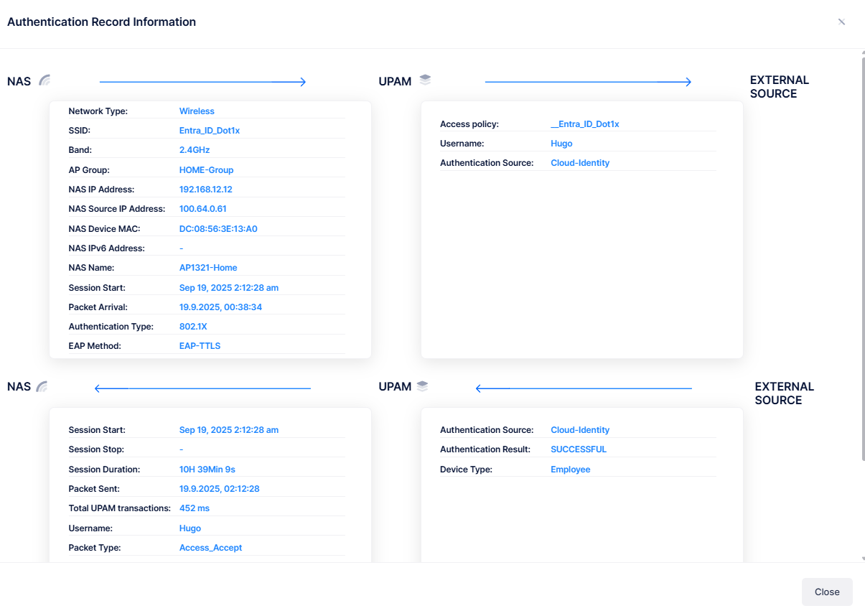Open the AP1321-Home NAS name link
This screenshot has height=616, width=865.
click(208, 268)
